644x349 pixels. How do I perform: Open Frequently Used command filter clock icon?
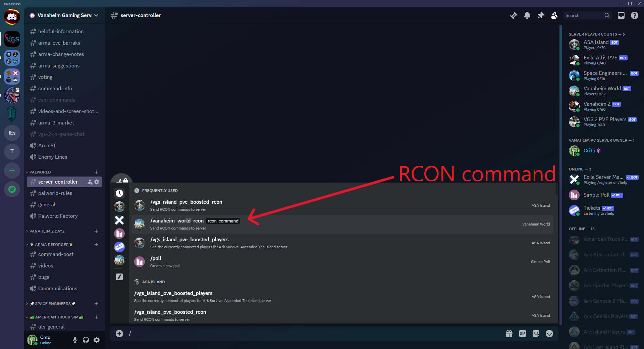point(119,193)
